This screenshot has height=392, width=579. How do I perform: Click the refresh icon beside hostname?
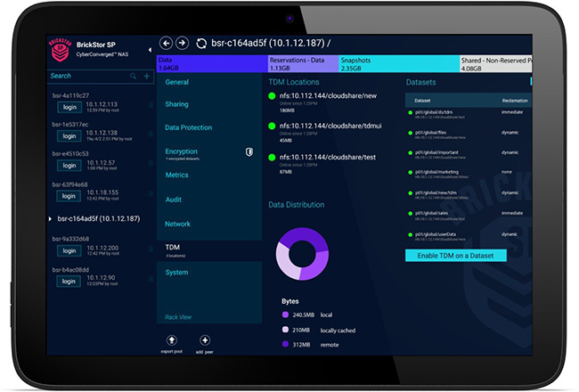pyautogui.click(x=200, y=43)
